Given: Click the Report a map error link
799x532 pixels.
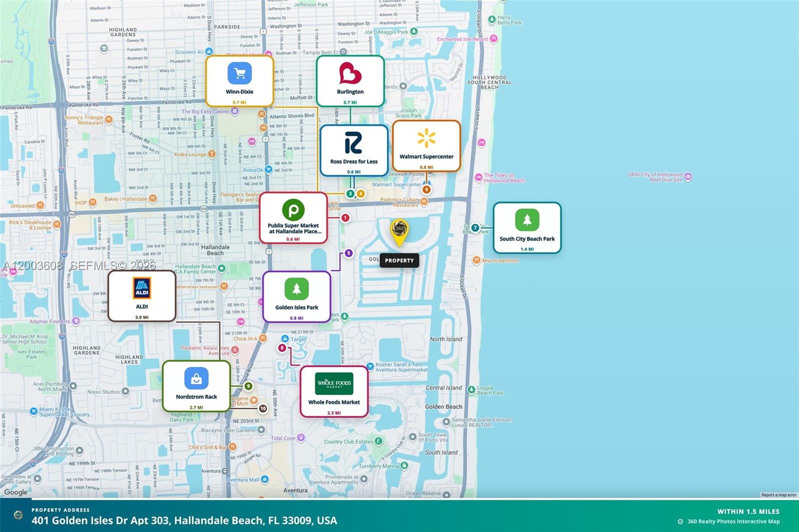Looking at the screenshot, I should (x=779, y=495).
